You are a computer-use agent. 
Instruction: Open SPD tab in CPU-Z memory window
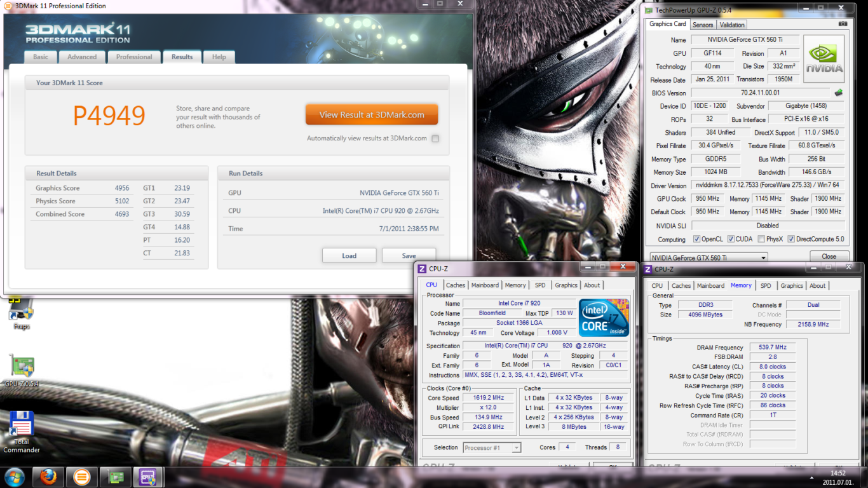[x=766, y=286]
